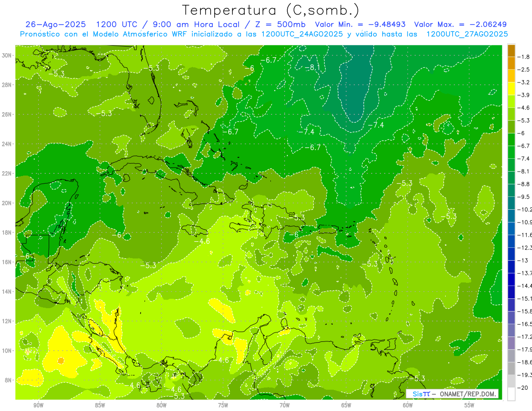Click the "1200UTC_24AGO2025" initialization time
The width and height of the screenshot is (532, 411).
point(301,34)
